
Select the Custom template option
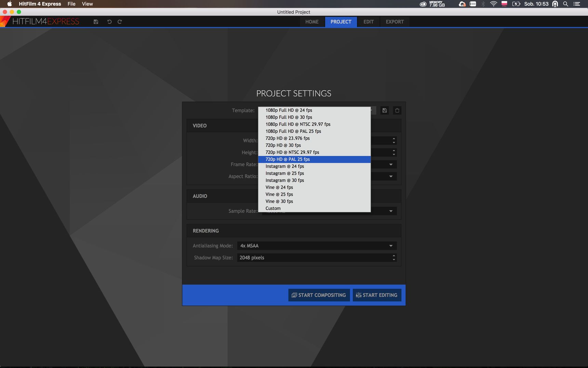pyautogui.click(x=314, y=208)
